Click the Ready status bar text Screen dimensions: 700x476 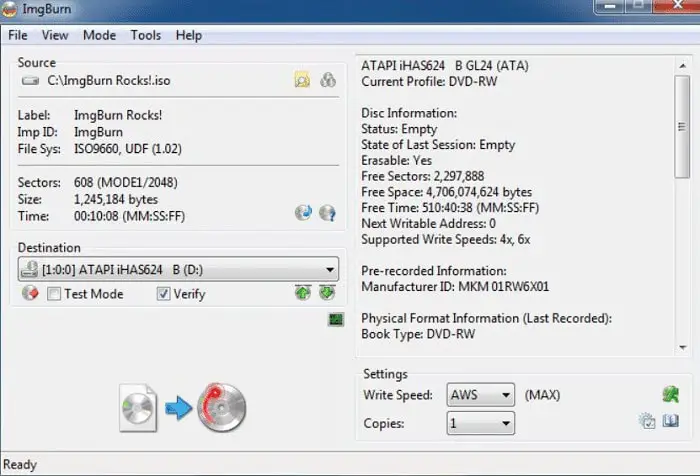[20, 465]
